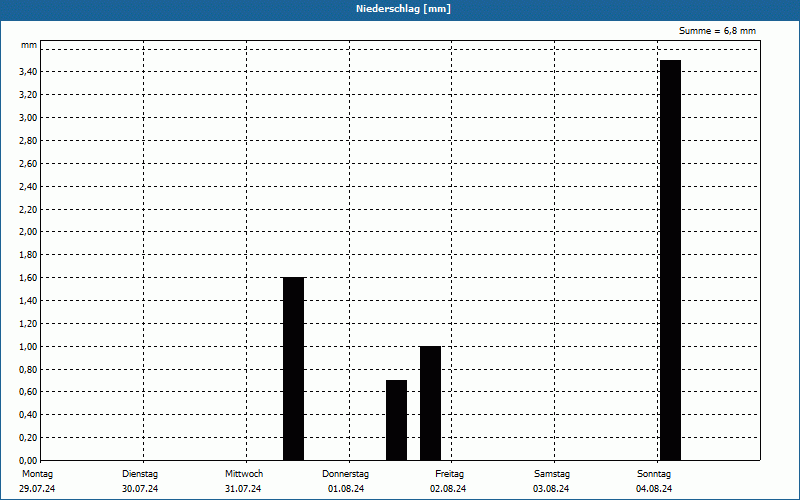Click the 1,80 y-axis value

click(x=28, y=255)
